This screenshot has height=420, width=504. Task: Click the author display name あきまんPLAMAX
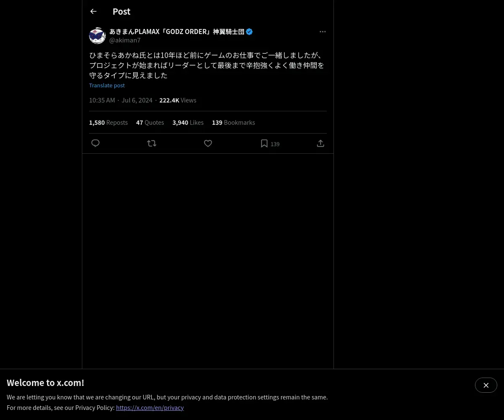(x=177, y=31)
